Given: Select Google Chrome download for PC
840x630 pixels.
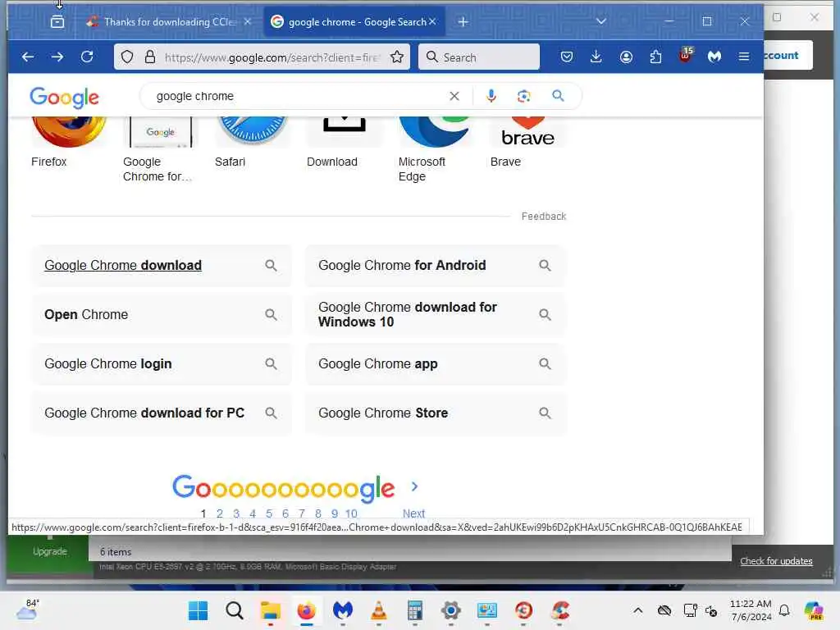Looking at the screenshot, I should coord(162,413).
